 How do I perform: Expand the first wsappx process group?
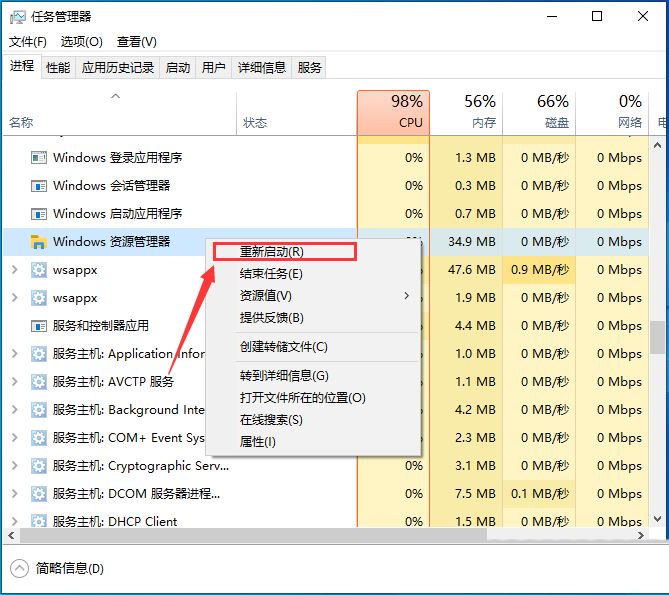click(15, 270)
